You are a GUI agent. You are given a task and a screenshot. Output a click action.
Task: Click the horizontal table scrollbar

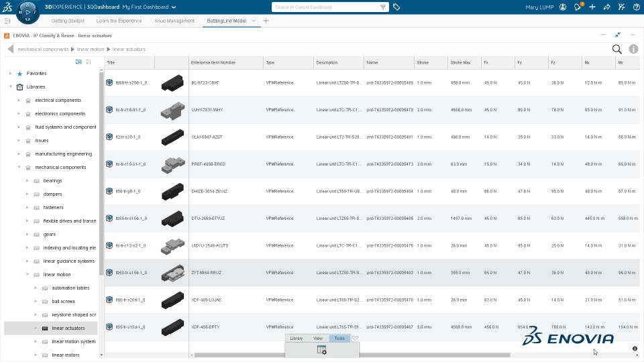pos(352,355)
